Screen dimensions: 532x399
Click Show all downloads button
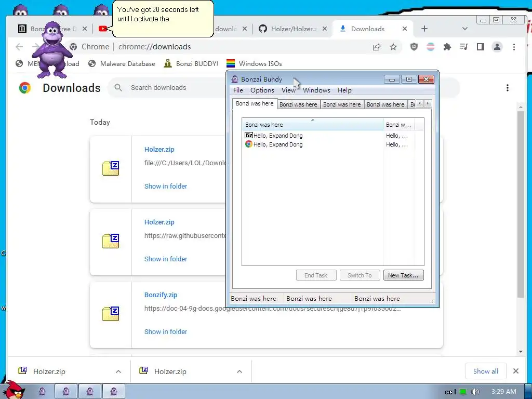(x=486, y=371)
